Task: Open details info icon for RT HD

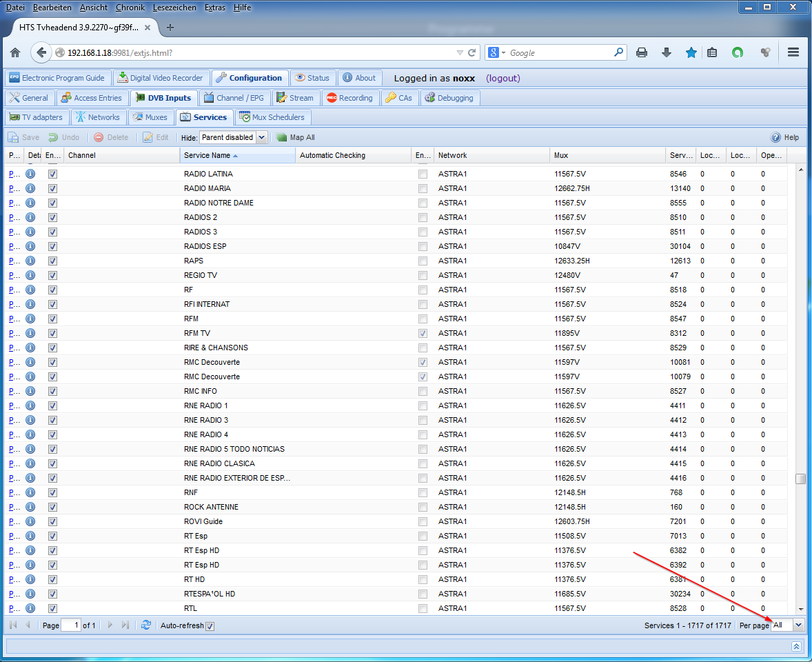Action: (x=30, y=580)
